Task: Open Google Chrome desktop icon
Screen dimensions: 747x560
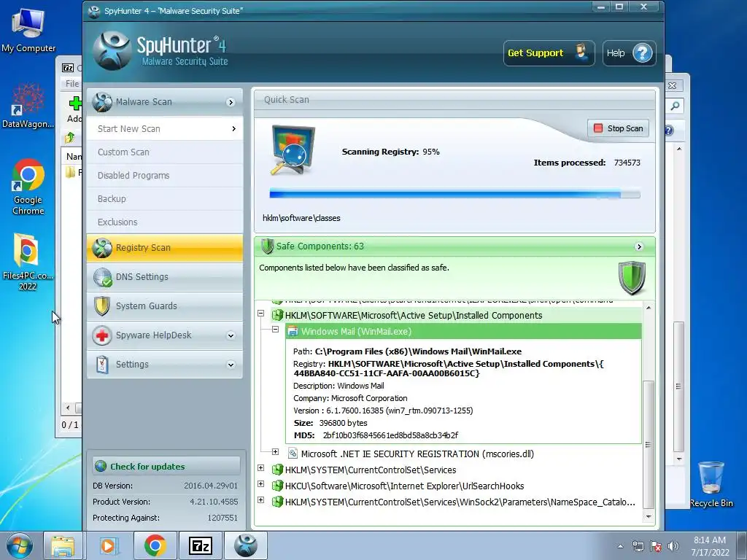Action: [x=28, y=187]
